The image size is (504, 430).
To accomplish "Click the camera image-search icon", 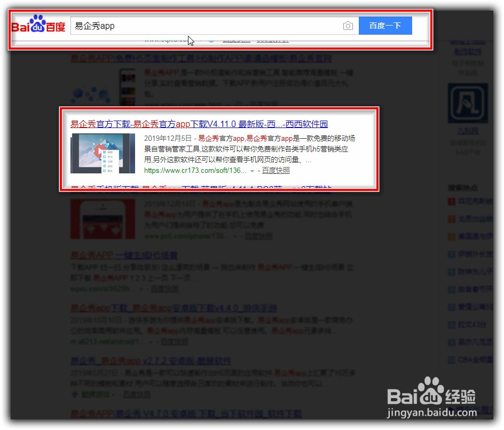I will point(348,26).
